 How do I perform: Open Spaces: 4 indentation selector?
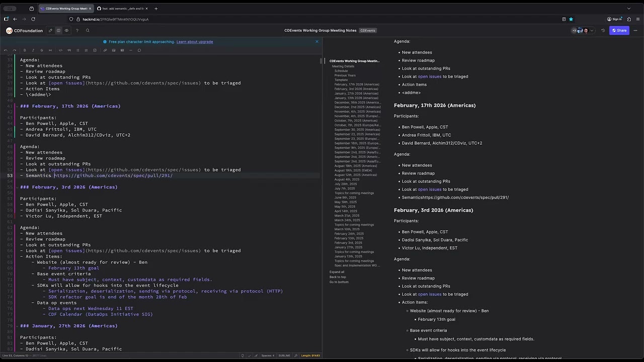268,355
